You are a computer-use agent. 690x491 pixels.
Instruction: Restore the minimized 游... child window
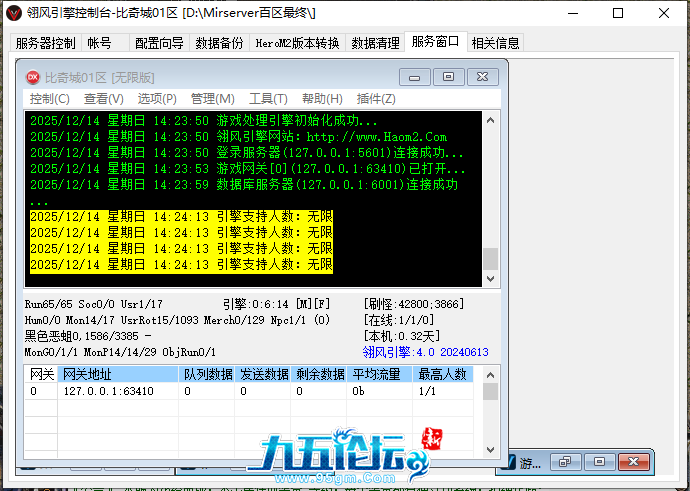(566, 462)
